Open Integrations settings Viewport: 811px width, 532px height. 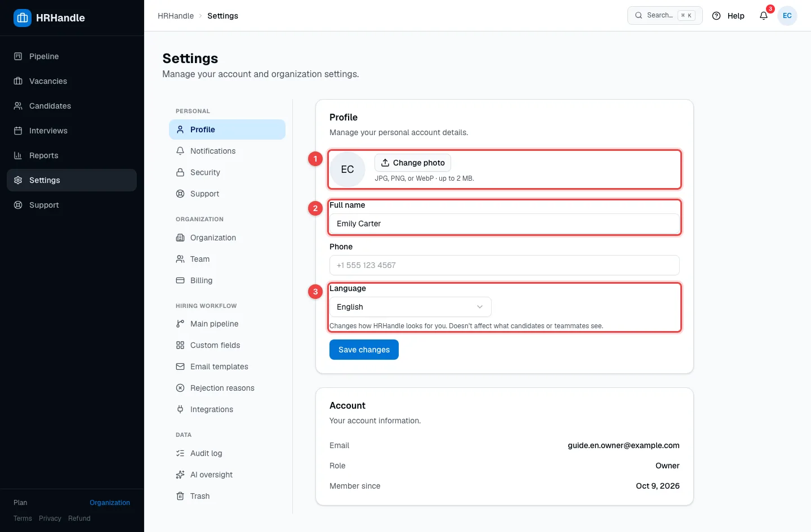click(x=227, y=409)
